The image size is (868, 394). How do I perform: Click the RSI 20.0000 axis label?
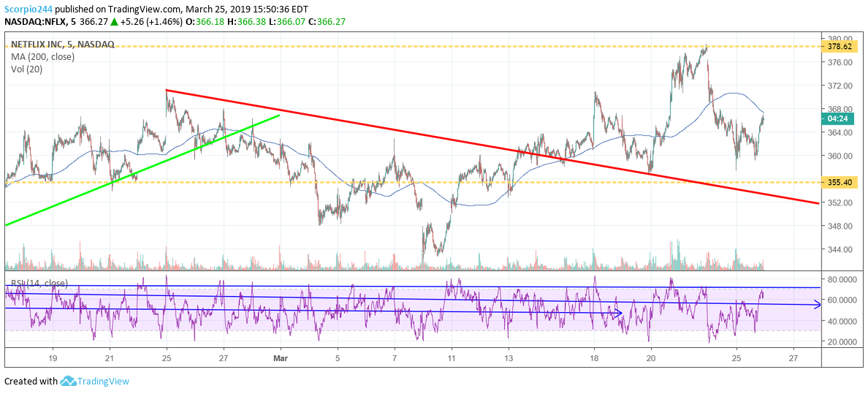click(842, 342)
